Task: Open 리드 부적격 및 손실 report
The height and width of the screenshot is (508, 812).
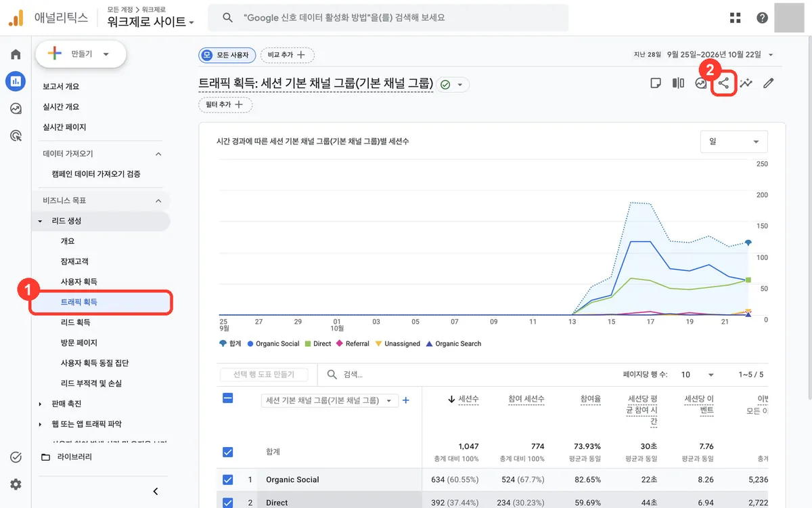Action: (91, 383)
